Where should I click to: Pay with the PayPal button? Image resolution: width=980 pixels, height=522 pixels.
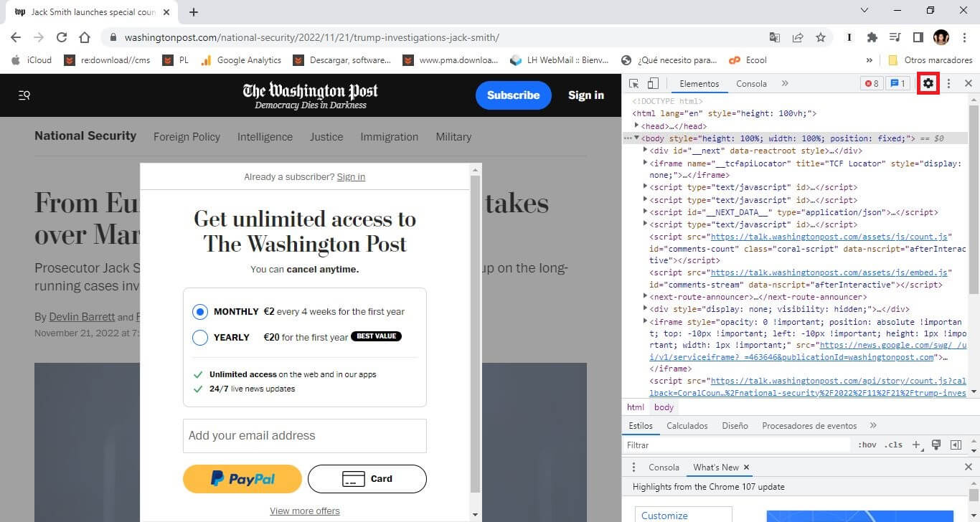click(242, 479)
